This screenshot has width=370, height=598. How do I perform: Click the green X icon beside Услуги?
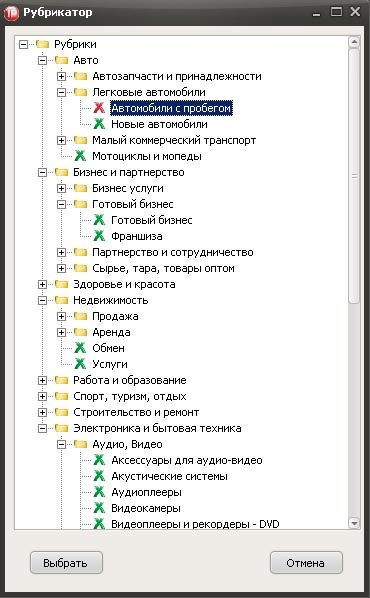(x=80, y=364)
